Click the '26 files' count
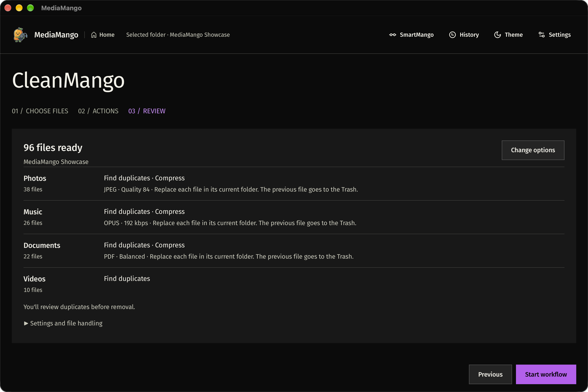The height and width of the screenshot is (392, 588). coord(33,223)
